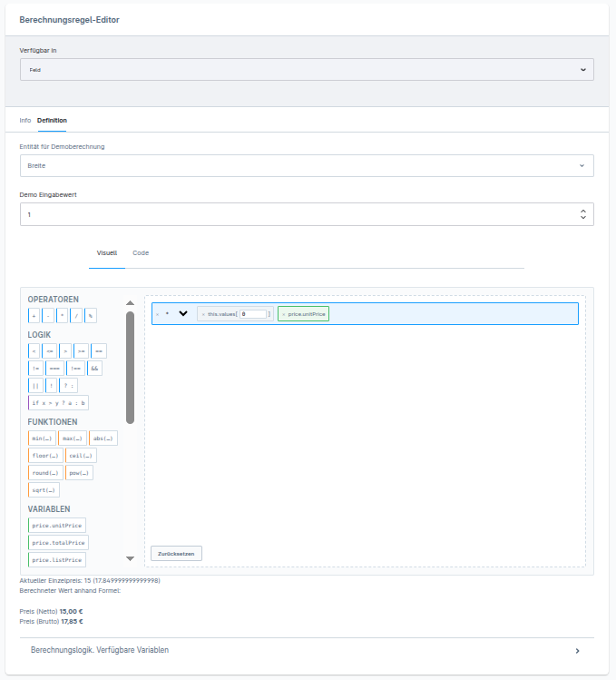Click the 'Aktueller Einzelpreis' result line
The height and width of the screenshot is (680, 616).
click(x=90, y=580)
